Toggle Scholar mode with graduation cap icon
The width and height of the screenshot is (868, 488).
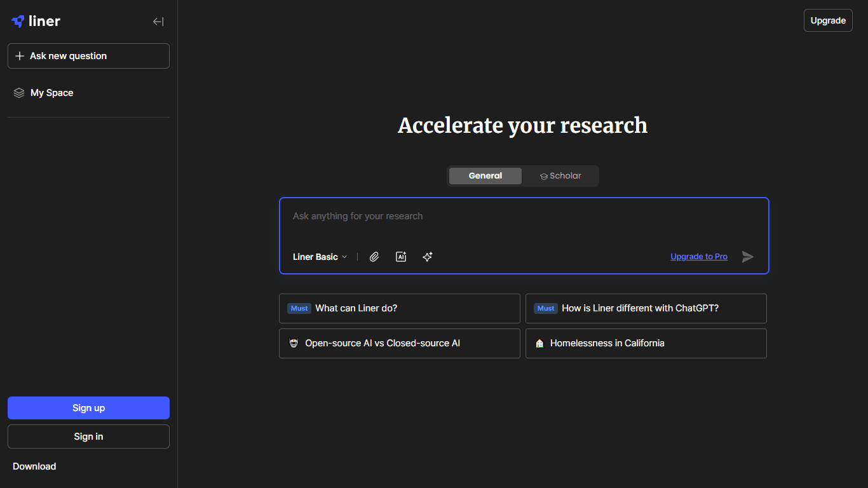click(x=544, y=176)
